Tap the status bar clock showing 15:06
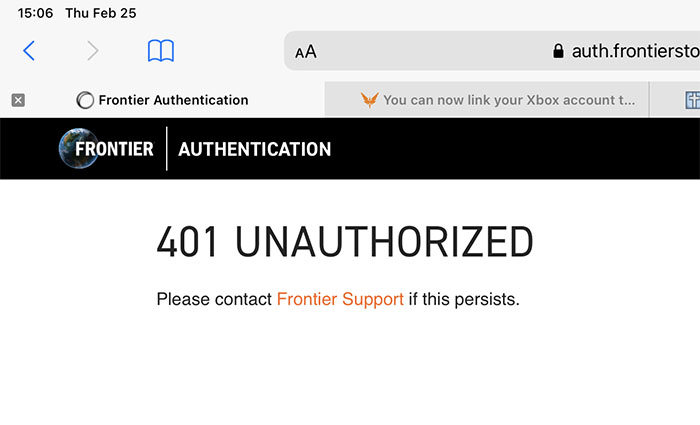Viewport: 700px width, 425px height. pyautogui.click(x=35, y=13)
